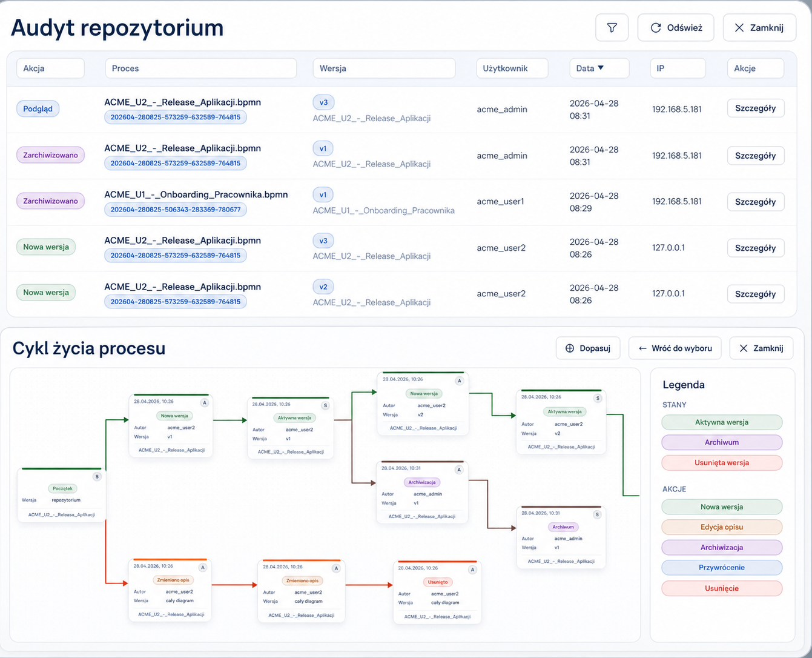Select the v2 version chip
Screen dimensions: 812x658
tap(323, 287)
